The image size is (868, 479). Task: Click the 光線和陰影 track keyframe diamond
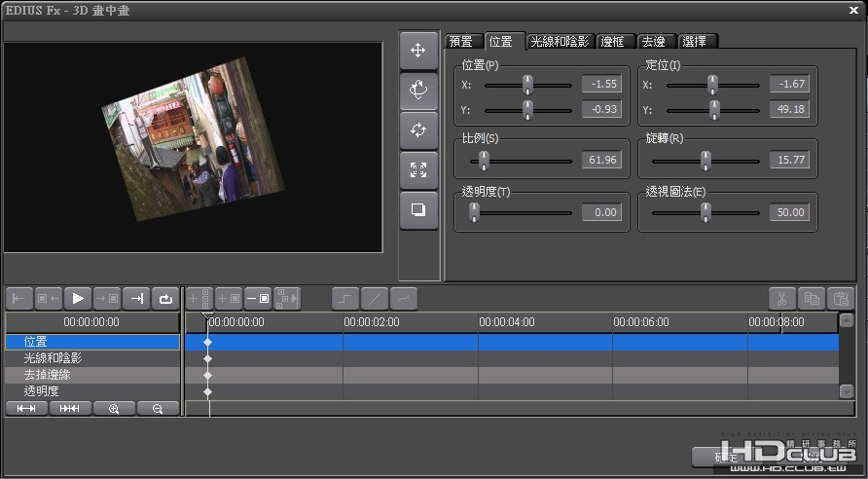(x=207, y=359)
